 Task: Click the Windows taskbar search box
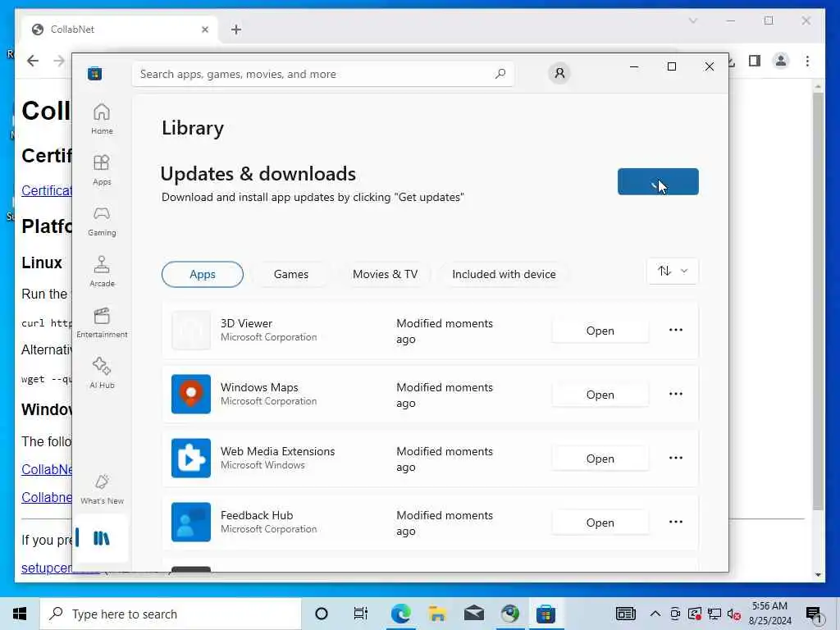[x=171, y=614]
